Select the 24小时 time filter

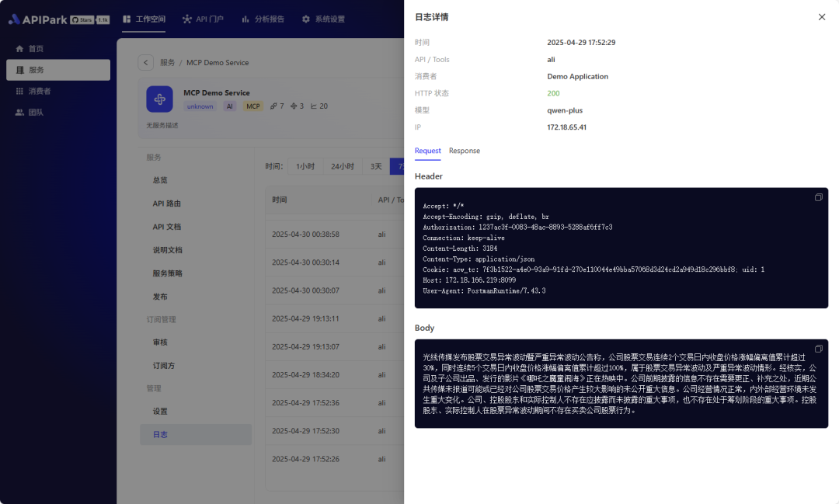[x=343, y=166]
